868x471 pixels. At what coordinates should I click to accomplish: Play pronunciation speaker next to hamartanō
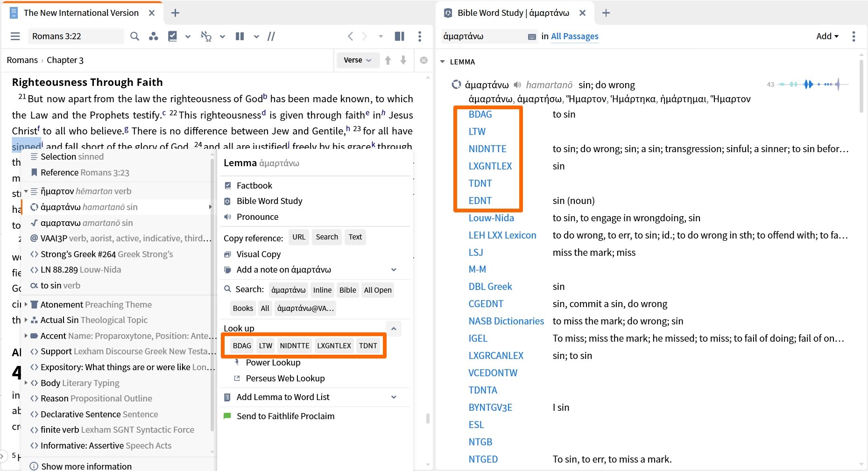517,85
